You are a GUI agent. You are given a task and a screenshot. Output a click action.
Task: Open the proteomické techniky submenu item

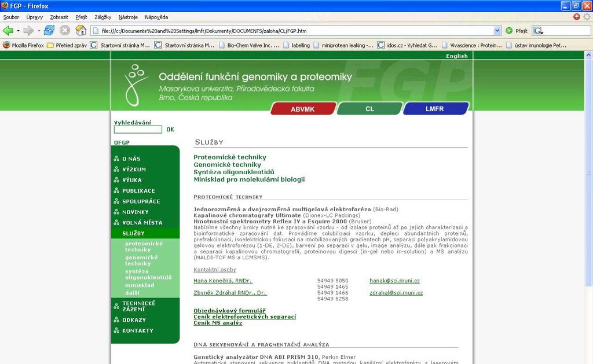tap(144, 247)
